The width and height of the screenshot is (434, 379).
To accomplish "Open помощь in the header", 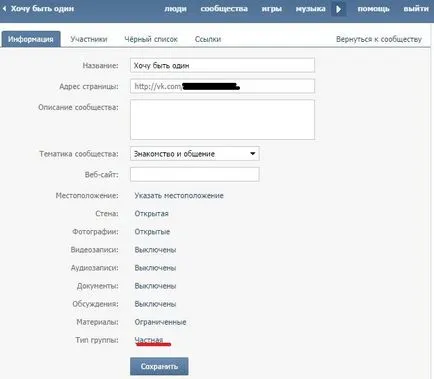I will pyautogui.click(x=373, y=9).
